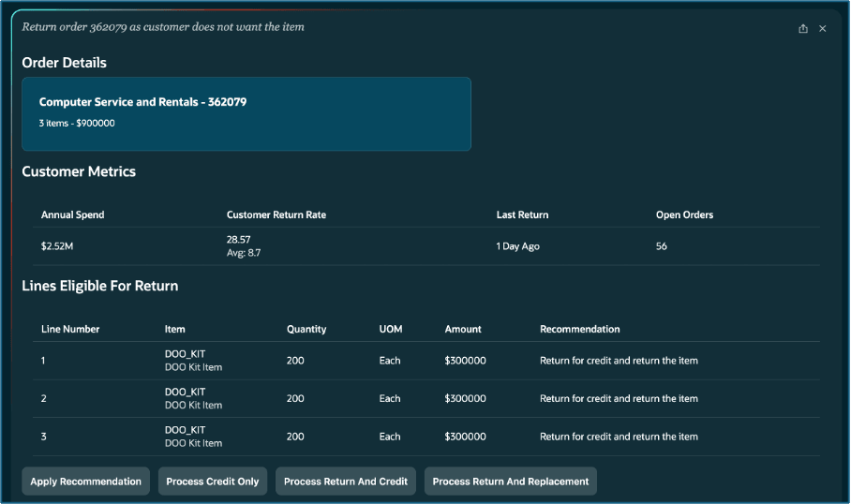
Task: Click line 2 recommendation text
Action: [619, 399]
